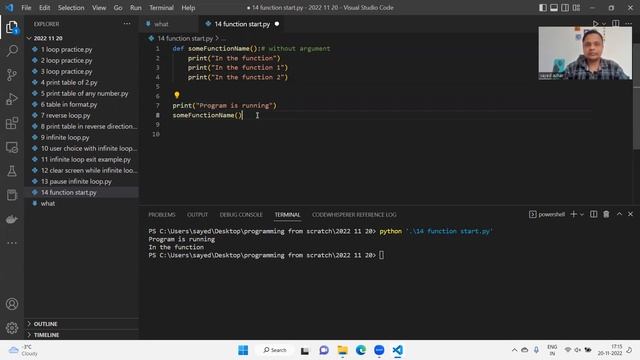This screenshot has width=640, height=360.
Task: Show additional activity bar views ellipsis
Action: 12,243
